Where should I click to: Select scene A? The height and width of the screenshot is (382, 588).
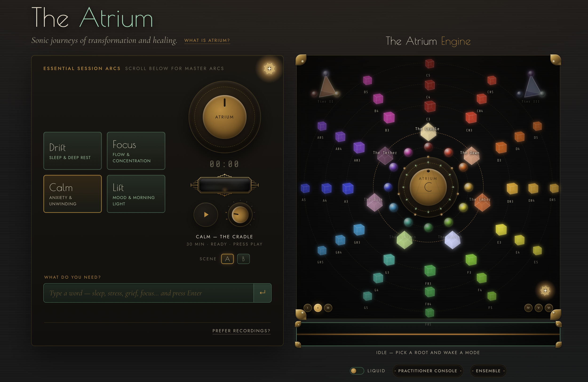227,259
